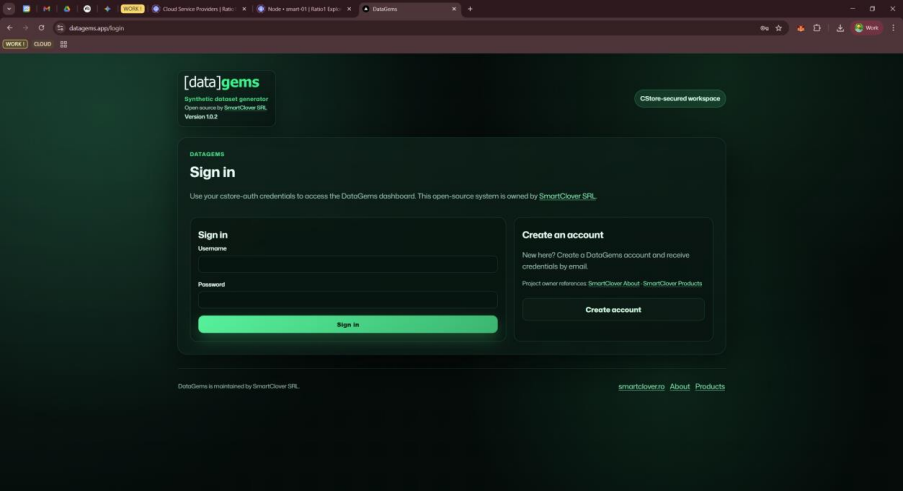903x491 pixels.
Task: Open a new browser tab
Action: [470, 9]
